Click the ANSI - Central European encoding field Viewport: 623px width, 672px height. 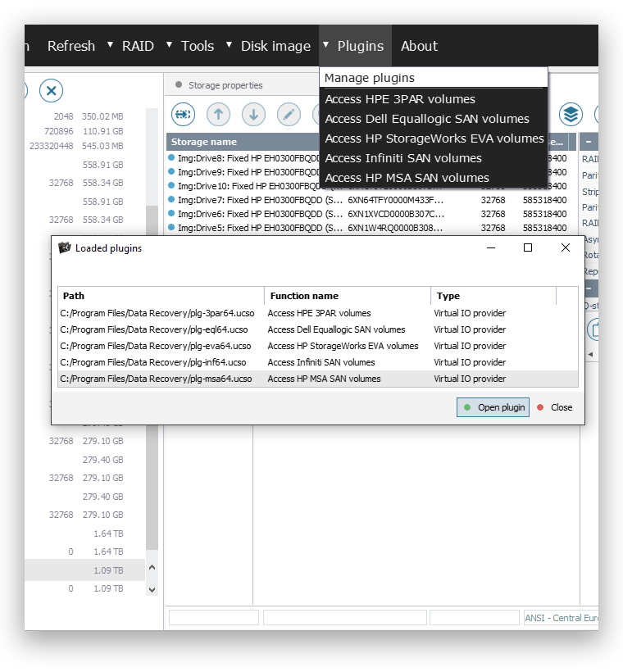click(x=561, y=618)
